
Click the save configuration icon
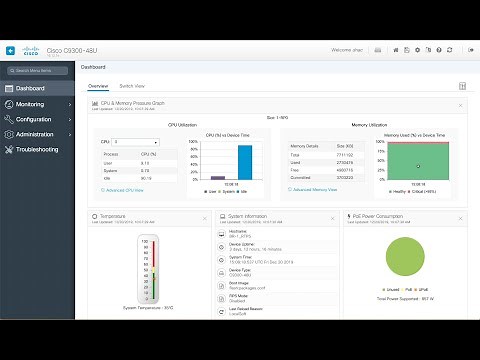click(x=407, y=50)
